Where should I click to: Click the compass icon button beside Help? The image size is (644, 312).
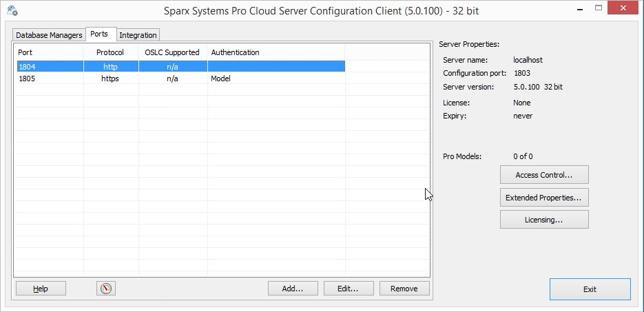pyautogui.click(x=105, y=289)
